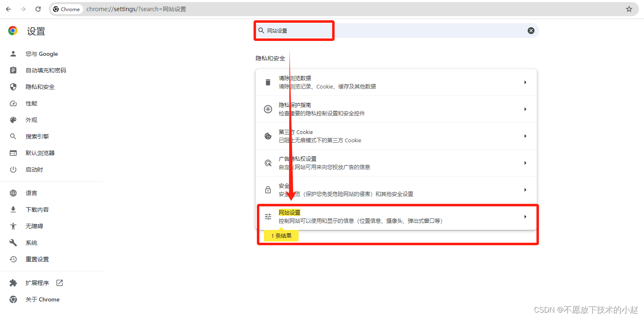Screen dimensions: 644x318
Task: Expand 广告隐私权设置 using its right arrow
Action: pos(525,163)
